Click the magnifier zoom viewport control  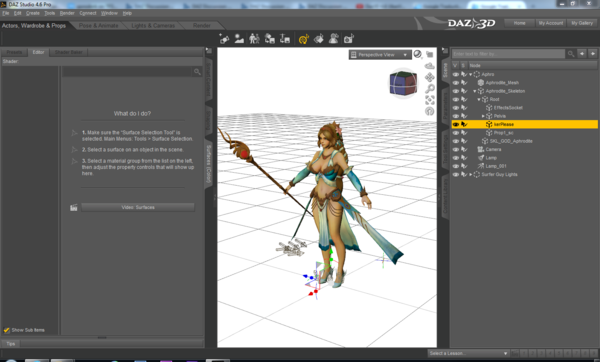coord(430,89)
